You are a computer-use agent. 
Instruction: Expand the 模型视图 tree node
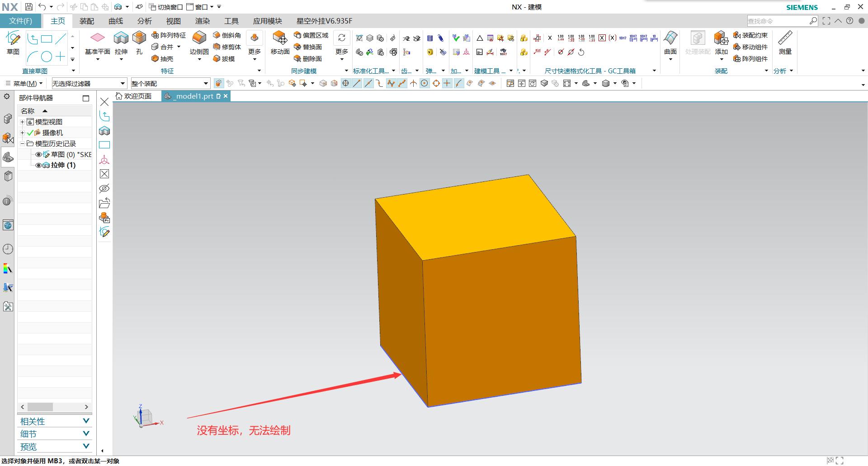coord(22,122)
